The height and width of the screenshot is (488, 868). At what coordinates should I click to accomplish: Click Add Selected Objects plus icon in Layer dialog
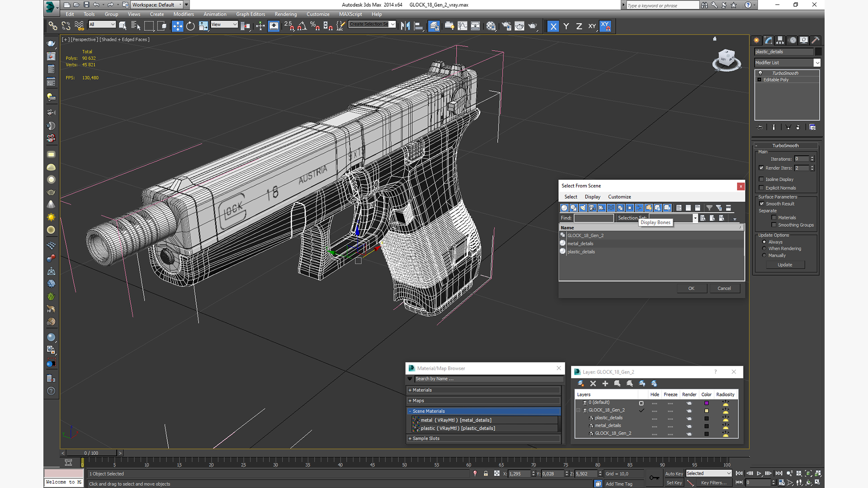(x=605, y=383)
